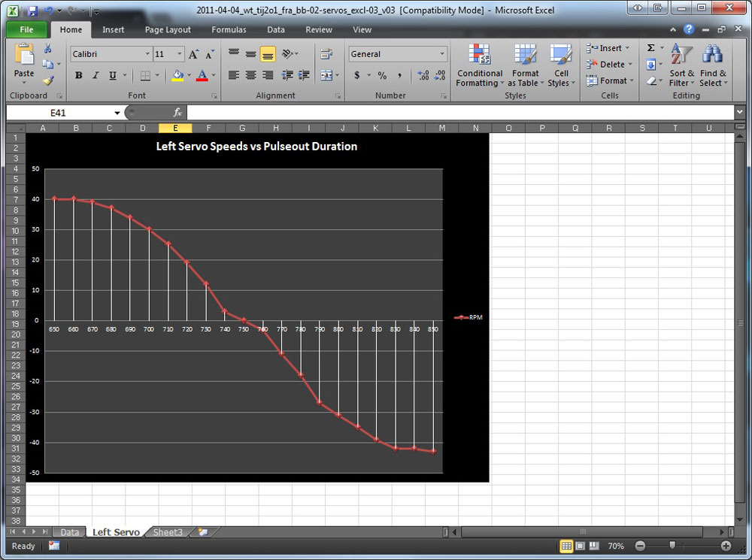Toggle Align Text Left
This screenshot has width=752, height=560.
[234, 75]
